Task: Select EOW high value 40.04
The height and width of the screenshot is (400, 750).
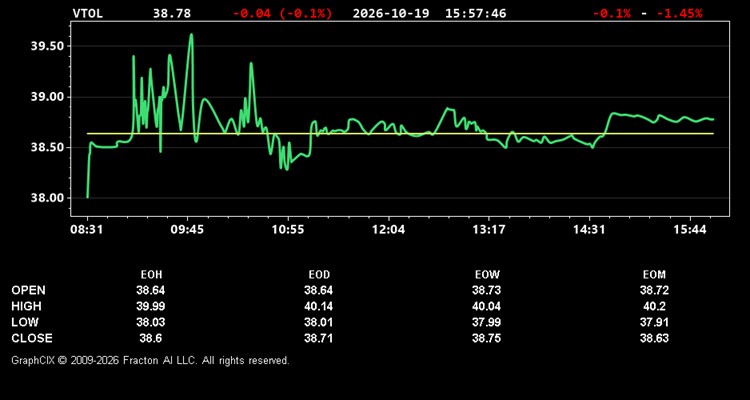Action: pyautogui.click(x=486, y=306)
